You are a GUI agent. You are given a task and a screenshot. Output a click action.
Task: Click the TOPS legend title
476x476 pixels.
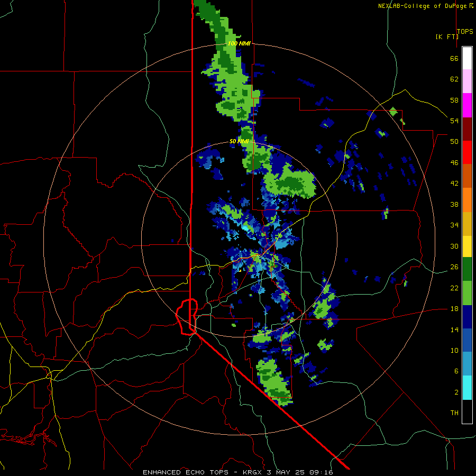(x=465, y=31)
